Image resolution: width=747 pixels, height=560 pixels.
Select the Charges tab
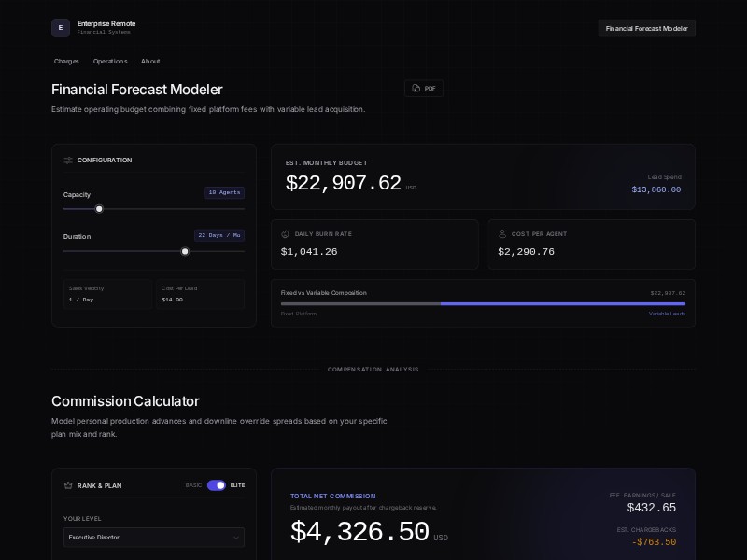66,61
